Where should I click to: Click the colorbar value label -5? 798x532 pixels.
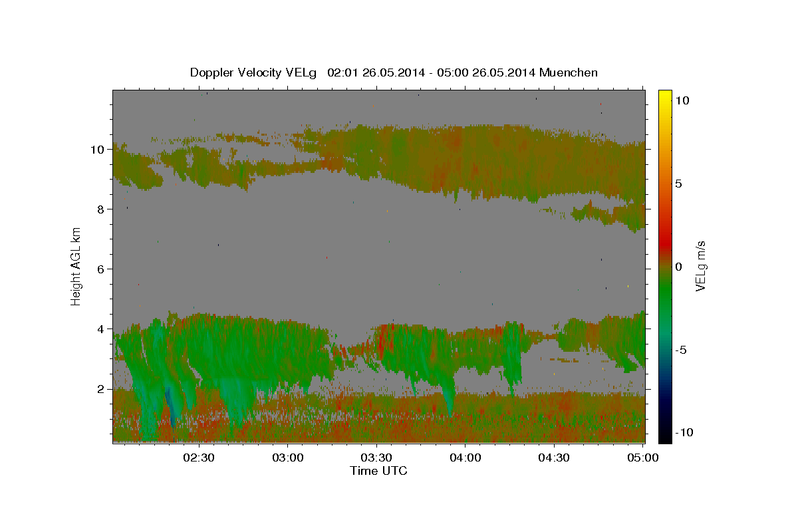point(682,350)
